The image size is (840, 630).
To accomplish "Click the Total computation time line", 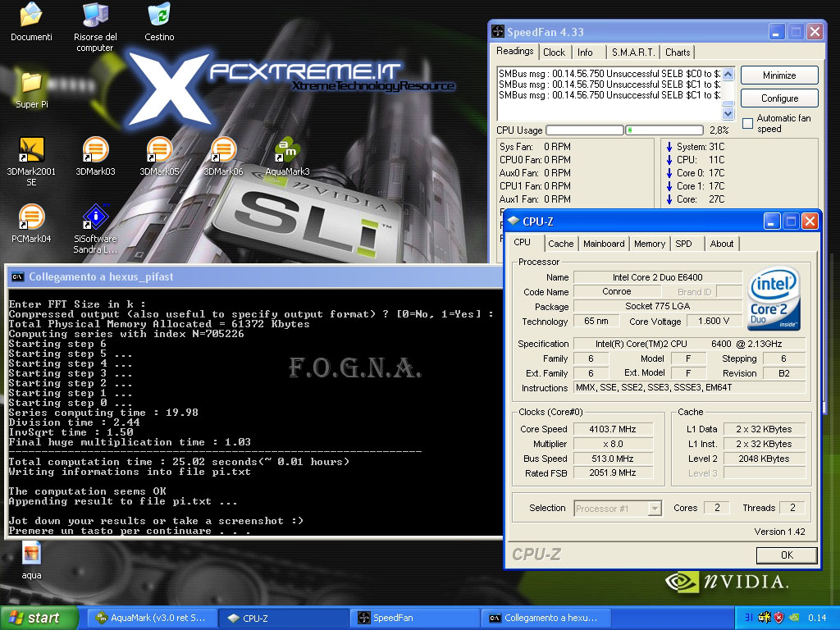I will [179, 462].
